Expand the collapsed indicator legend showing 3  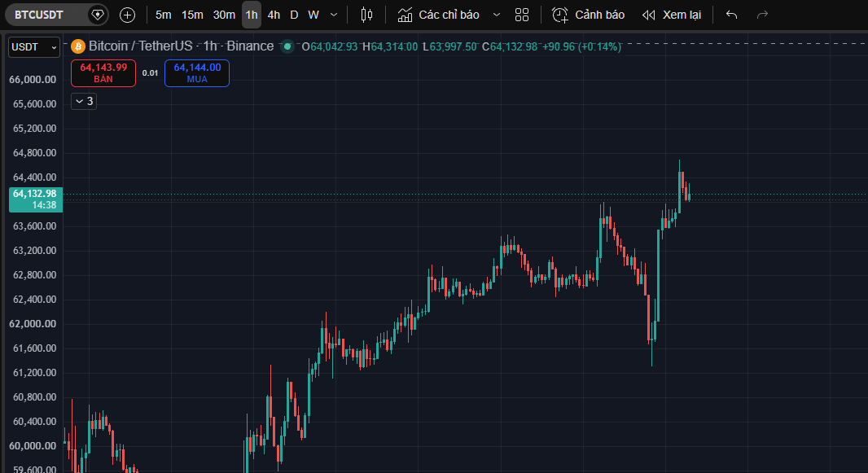84,101
